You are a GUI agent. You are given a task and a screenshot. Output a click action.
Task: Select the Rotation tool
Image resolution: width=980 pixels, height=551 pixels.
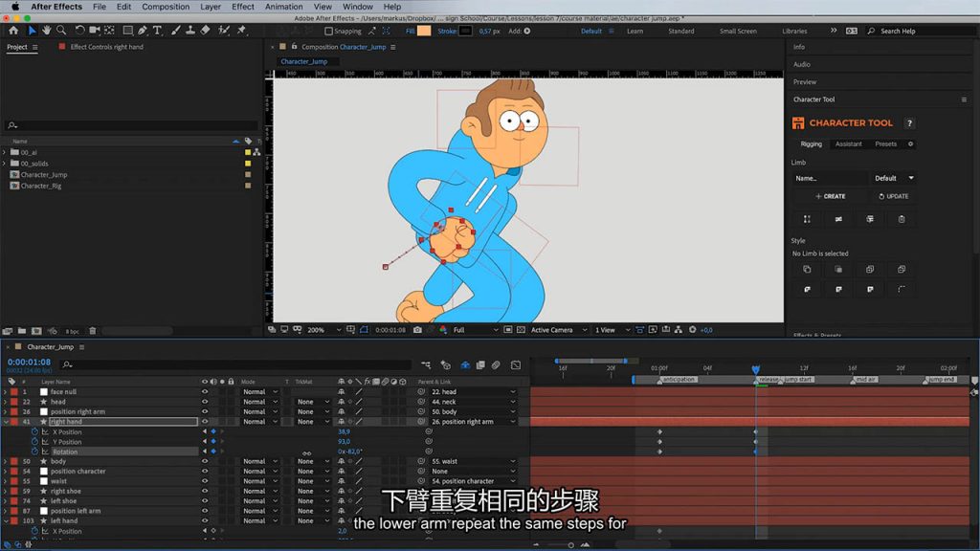tap(79, 30)
